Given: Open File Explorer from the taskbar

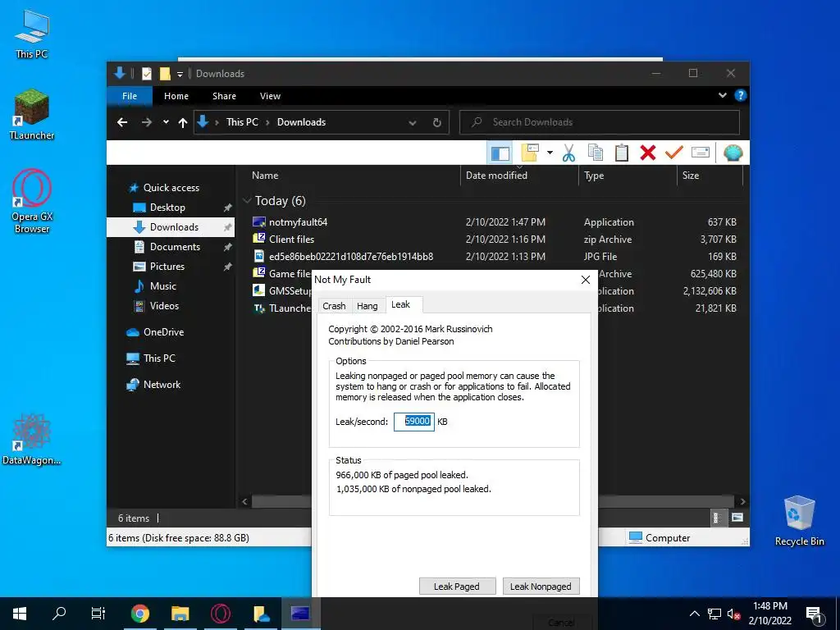Looking at the screenshot, I should (x=180, y=614).
